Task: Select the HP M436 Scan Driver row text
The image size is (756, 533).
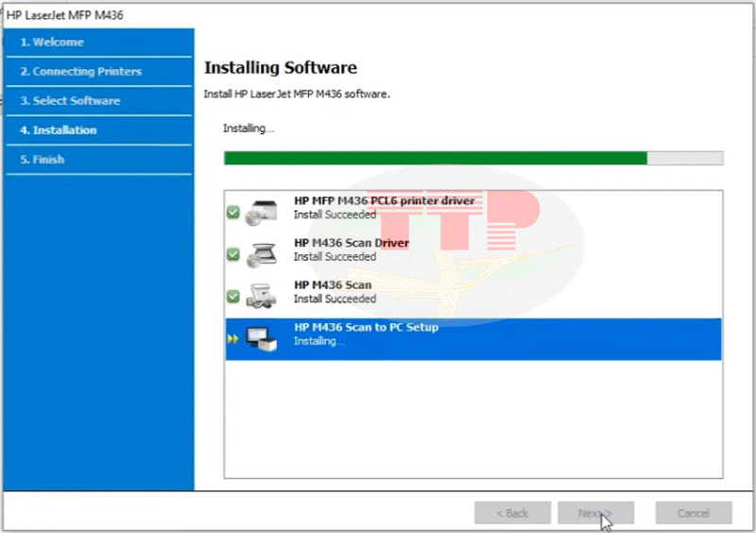Action: click(352, 243)
